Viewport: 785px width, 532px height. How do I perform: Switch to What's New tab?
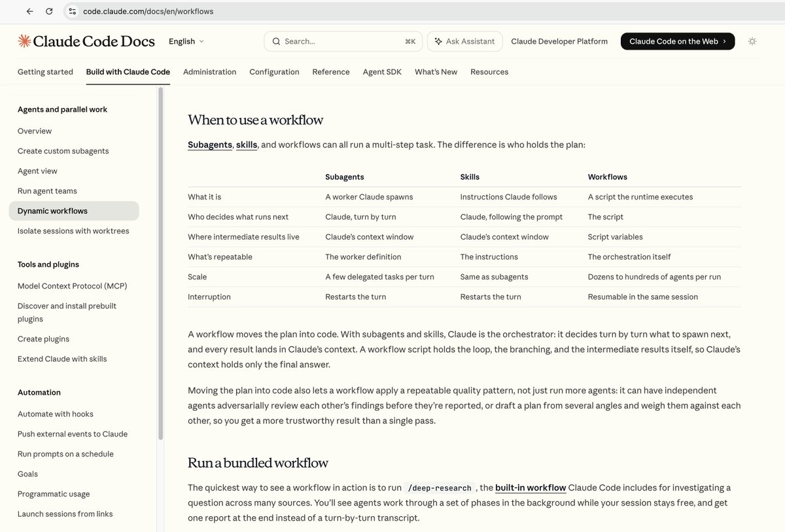click(x=436, y=72)
